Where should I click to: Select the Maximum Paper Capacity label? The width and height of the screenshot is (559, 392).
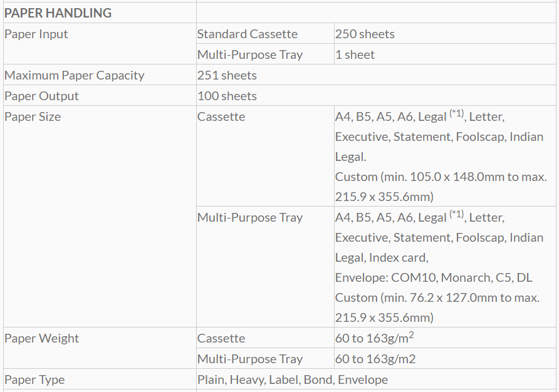tap(74, 75)
